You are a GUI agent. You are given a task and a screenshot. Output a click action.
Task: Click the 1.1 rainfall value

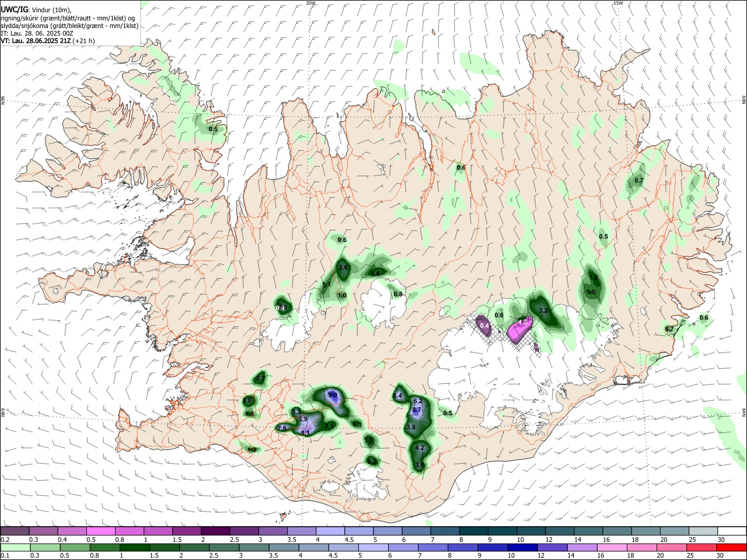[327, 285]
